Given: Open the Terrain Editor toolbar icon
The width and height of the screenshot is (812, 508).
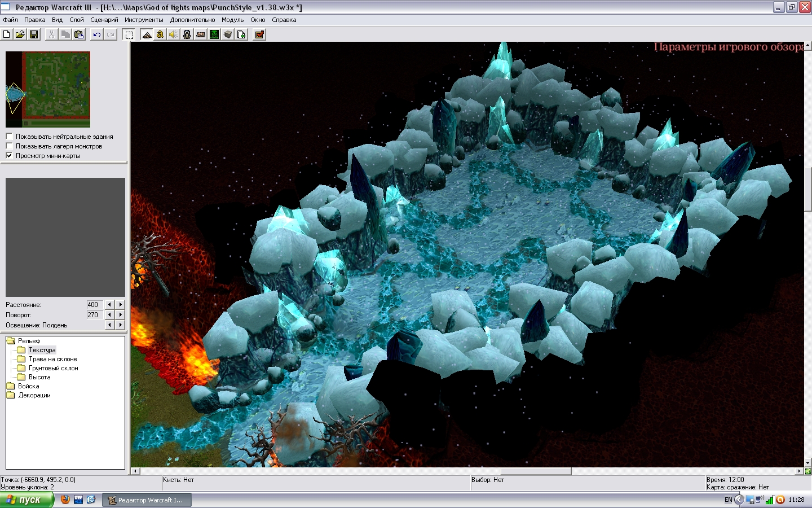Looking at the screenshot, I should pyautogui.click(x=147, y=34).
